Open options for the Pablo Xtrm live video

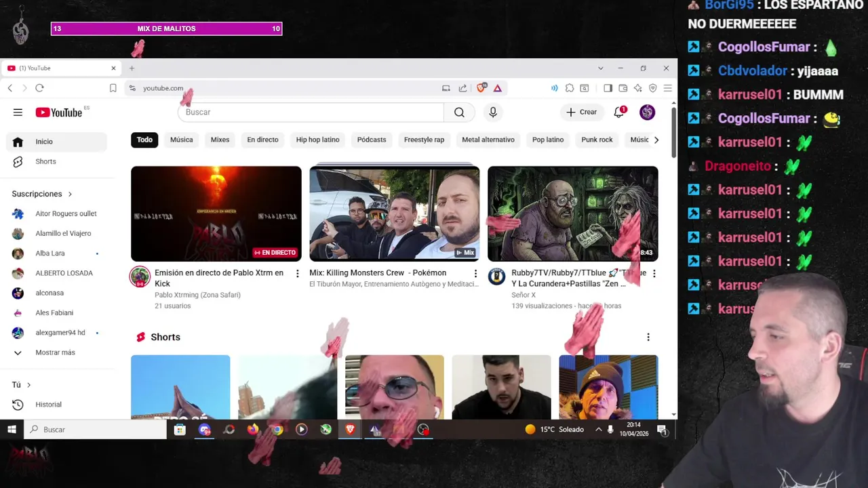pyautogui.click(x=297, y=273)
